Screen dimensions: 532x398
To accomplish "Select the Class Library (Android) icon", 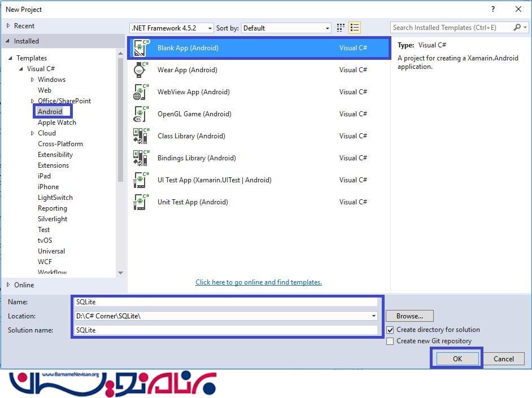I will point(140,136).
